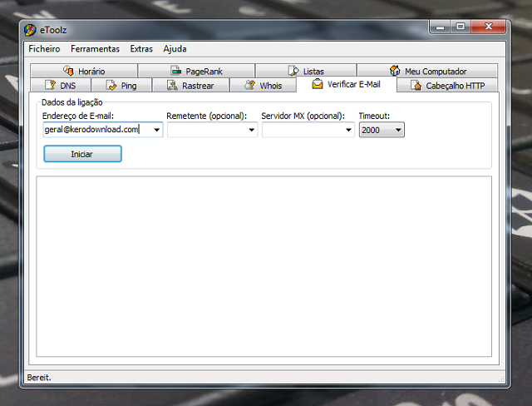The height and width of the screenshot is (406, 532).
Task: Switch to the Horário tab
Action: point(84,71)
